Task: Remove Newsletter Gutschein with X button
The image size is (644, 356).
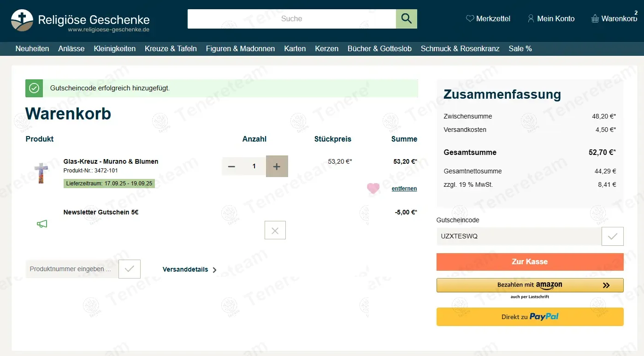Action: coord(275,230)
